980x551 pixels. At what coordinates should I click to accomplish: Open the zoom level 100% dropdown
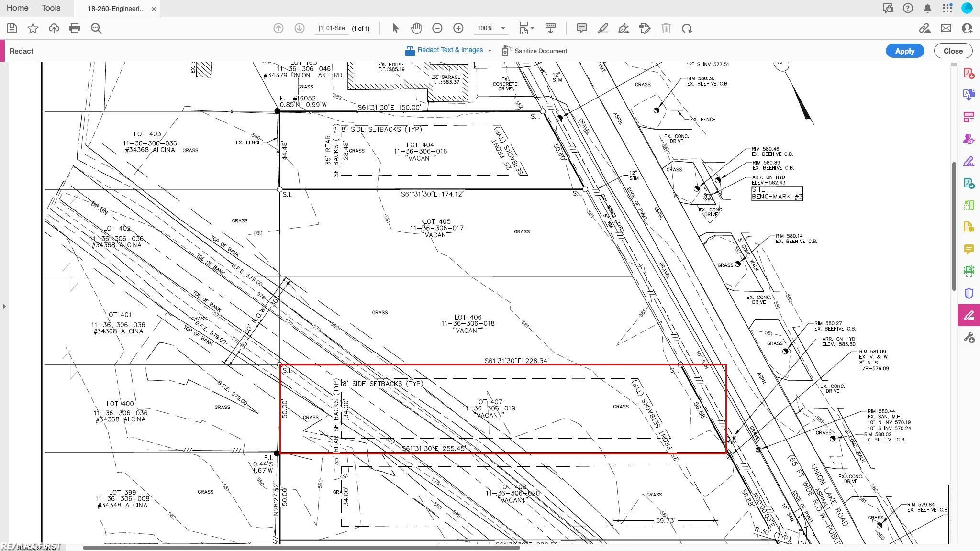[503, 28]
